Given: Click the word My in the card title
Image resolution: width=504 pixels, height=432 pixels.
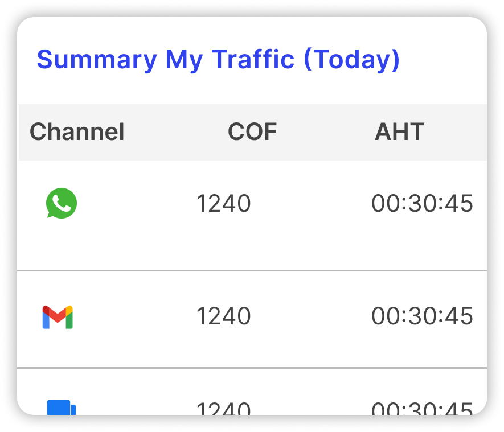Looking at the screenshot, I should coord(184,60).
